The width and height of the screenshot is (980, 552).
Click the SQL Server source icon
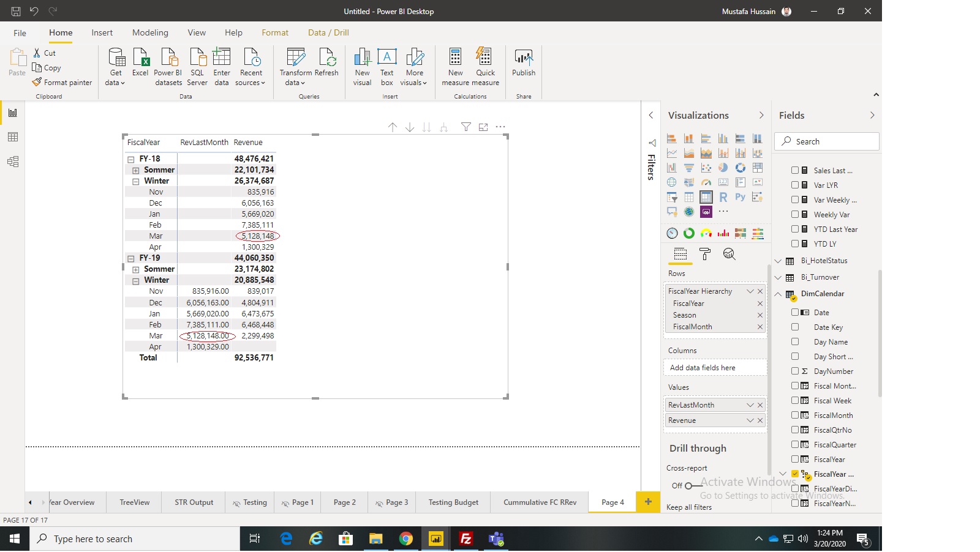coord(197,67)
